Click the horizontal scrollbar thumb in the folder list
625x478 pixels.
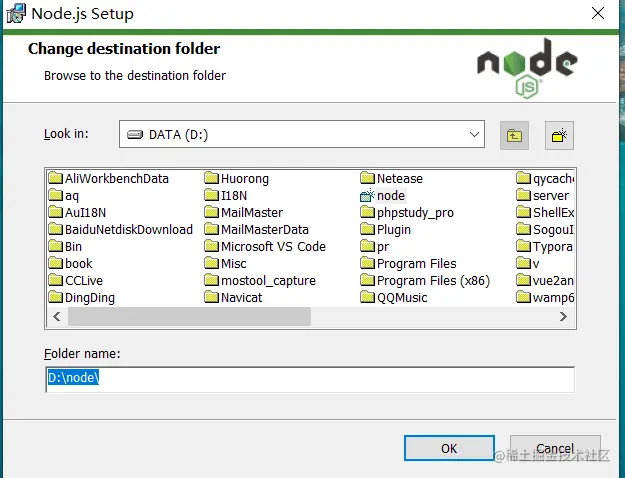tap(189, 317)
